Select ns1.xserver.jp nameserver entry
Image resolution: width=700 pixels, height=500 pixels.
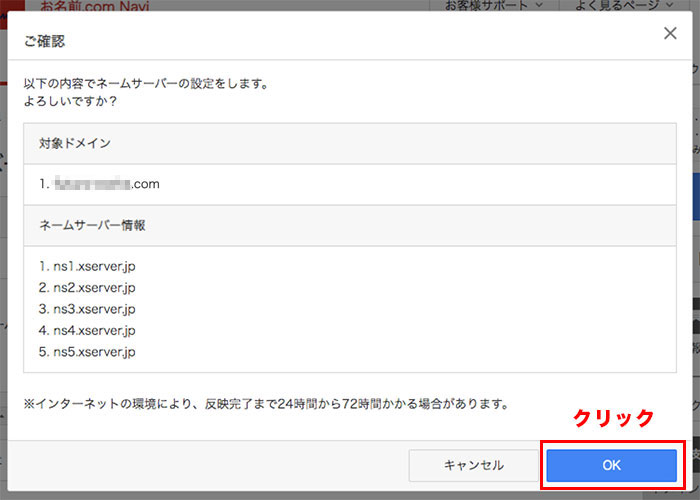coord(87,267)
